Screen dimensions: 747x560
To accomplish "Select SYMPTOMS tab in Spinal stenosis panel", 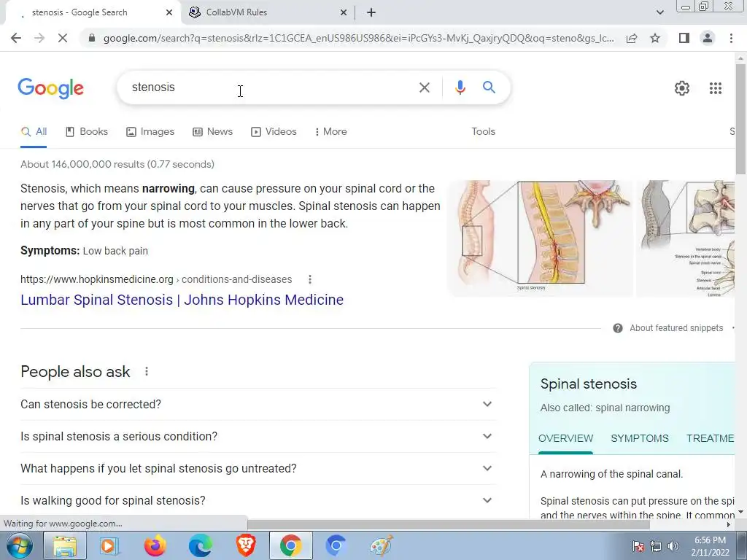I will point(639,438).
